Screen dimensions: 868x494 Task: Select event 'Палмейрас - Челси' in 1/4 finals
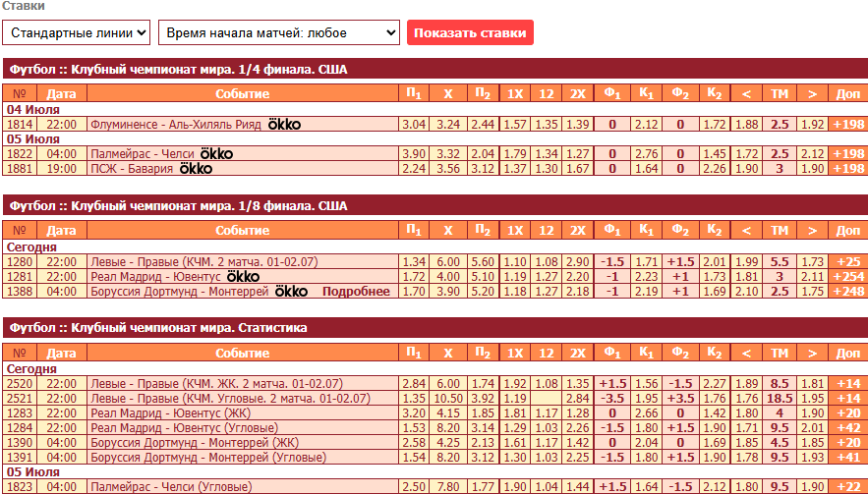click(x=143, y=154)
